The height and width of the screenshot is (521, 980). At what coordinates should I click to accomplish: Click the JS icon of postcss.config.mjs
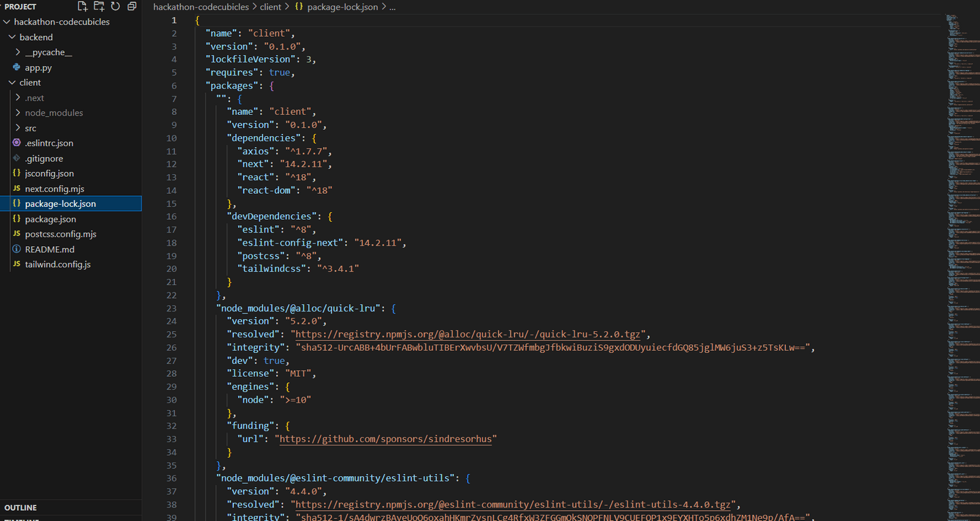click(x=17, y=234)
